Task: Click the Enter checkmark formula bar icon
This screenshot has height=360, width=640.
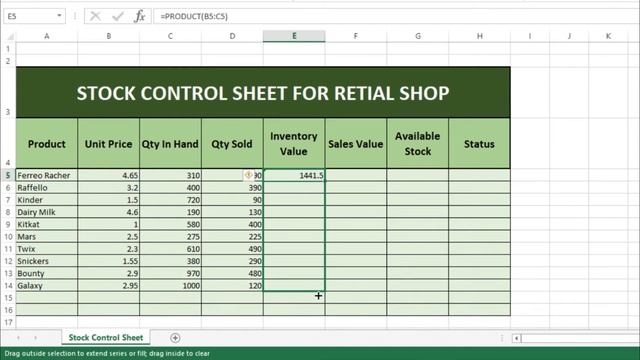Action: tap(118, 16)
